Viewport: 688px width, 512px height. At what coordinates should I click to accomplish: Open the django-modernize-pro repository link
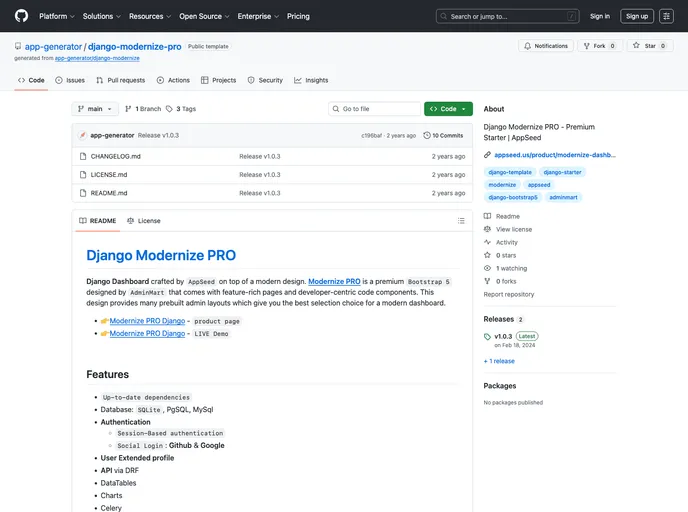pos(134,47)
